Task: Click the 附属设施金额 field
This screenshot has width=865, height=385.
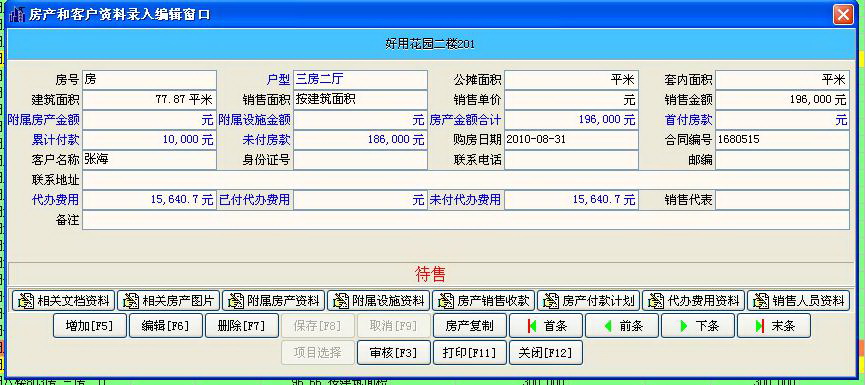Action: coord(360,120)
